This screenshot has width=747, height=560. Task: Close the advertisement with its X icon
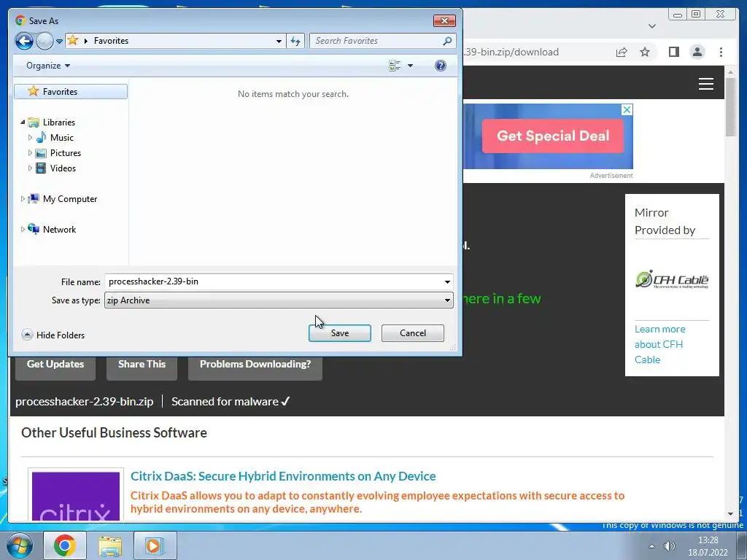point(627,109)
